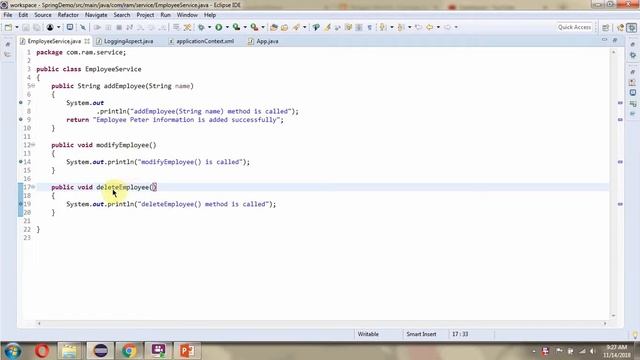Screen dimensions: 640x360
Task: Click the horizontal scrollbar right arrow
Action: (x=604, y=323)
